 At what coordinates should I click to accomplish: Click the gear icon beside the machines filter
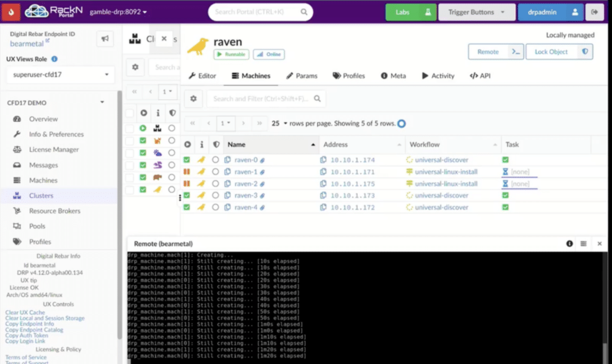pos(193,99)
